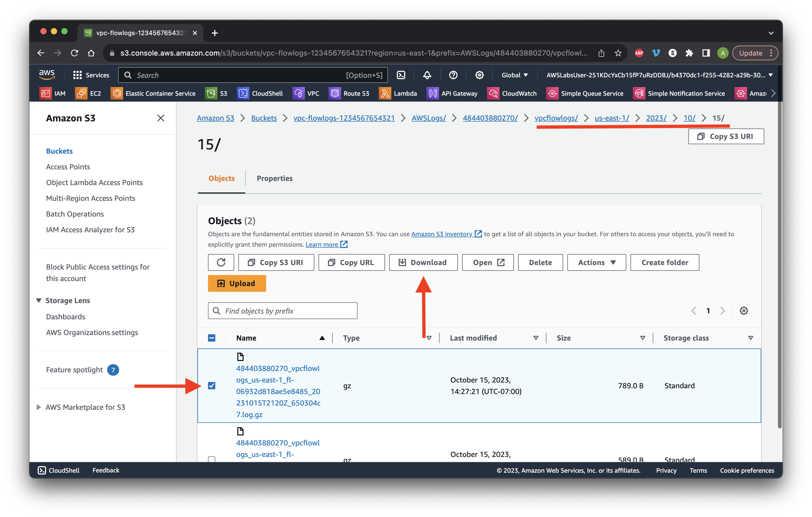Screen dimensions: 812x517
Task: Bookmark this page with the star icon
Action: tap(618, 53)
